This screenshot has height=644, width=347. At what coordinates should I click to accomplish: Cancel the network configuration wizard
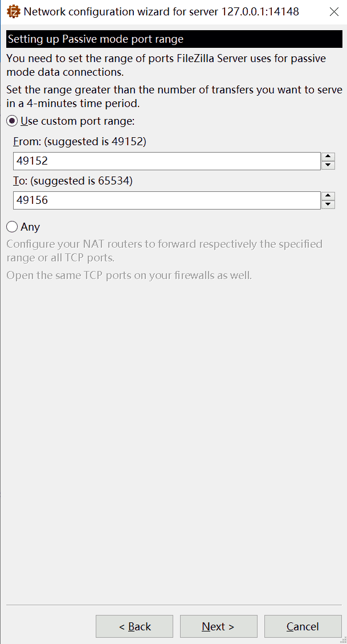tap(303, 626)
